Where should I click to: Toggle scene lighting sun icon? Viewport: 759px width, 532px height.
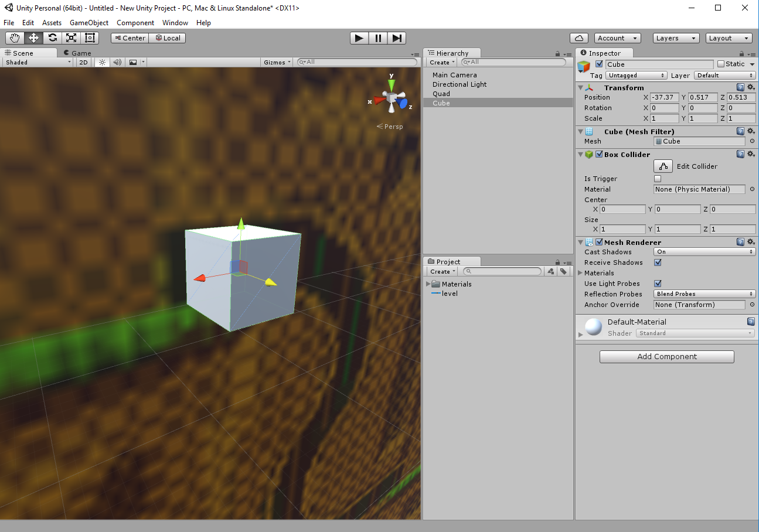coord(102,62)
